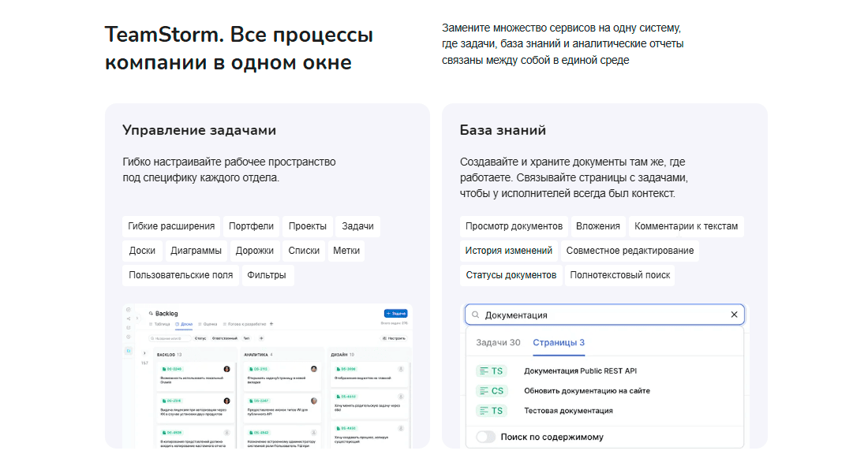Viewport: 868px width, 473px height.
Task: Click the task ID tag on first АНАЛИТИКА card
Action: coord(259,369)
